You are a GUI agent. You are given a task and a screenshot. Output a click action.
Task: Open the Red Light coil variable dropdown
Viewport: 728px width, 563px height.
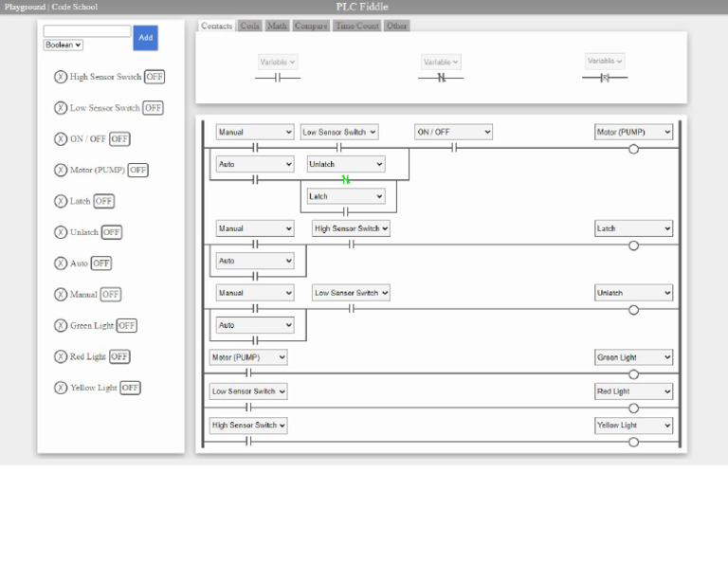pos(633,391)
